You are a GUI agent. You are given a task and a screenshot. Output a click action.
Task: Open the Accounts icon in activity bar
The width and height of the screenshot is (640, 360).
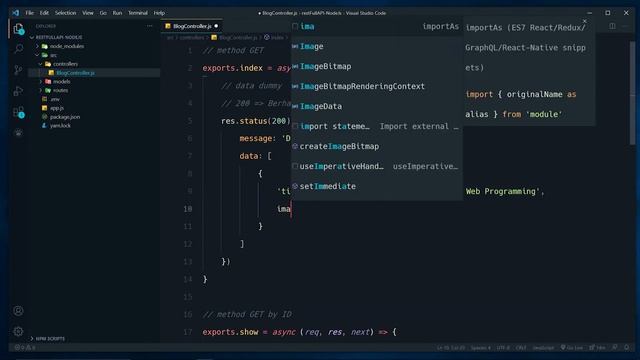[18, 311]
